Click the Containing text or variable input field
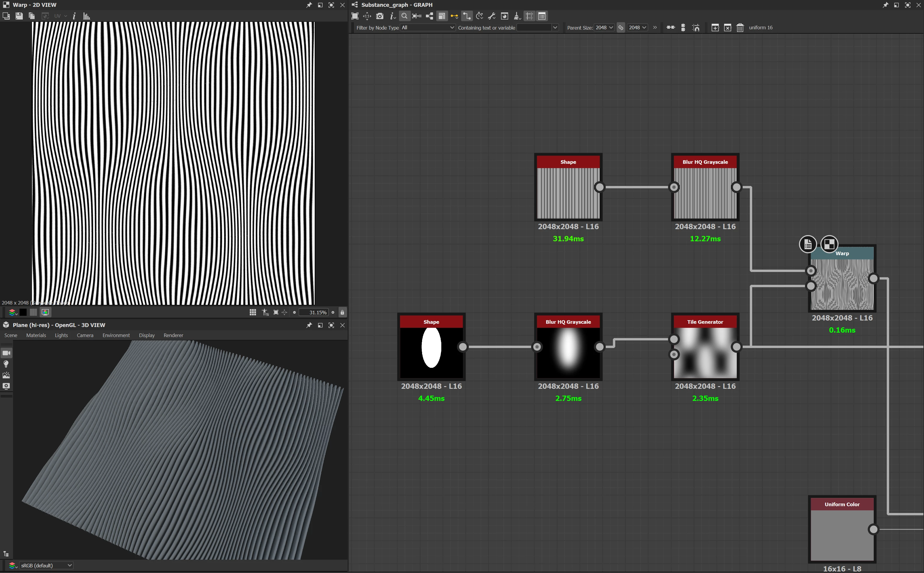924x573 pixels. [x=534, y=28]
